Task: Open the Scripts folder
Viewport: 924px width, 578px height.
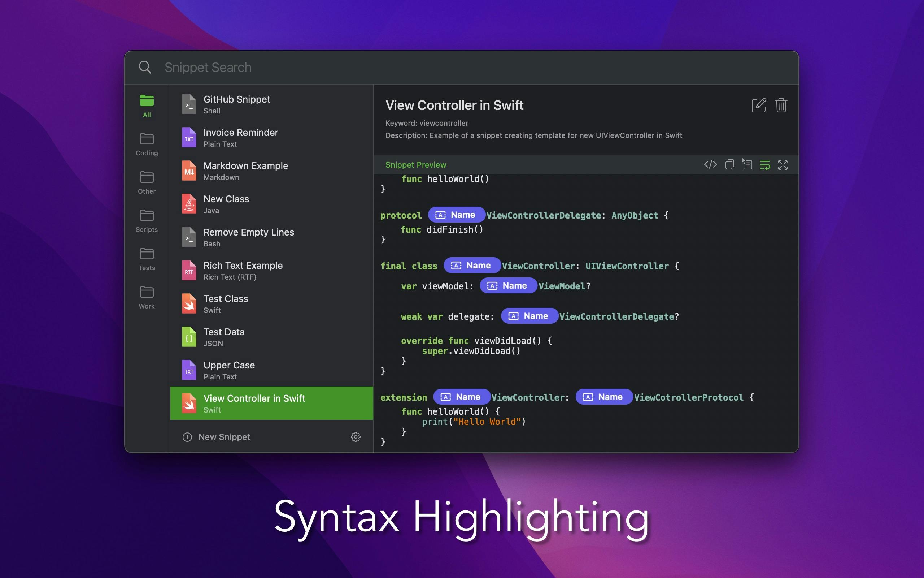Action: pyautogui.click(x=147, y=221)
